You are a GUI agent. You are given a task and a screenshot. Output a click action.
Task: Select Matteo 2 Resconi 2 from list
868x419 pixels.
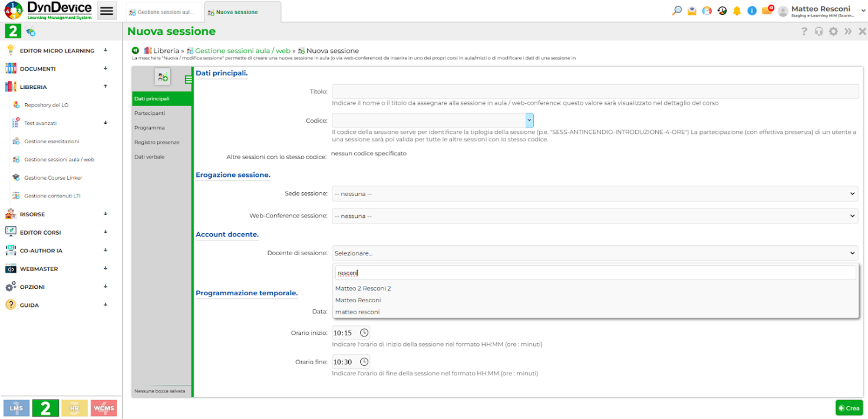(363, 288)
